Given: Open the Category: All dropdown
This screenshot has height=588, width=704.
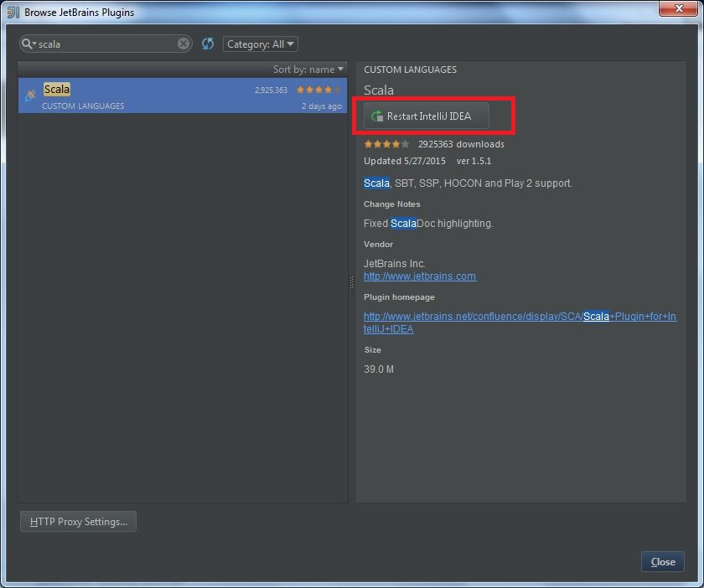Looking at the screenshot, I should pyautogui.click(x=260, y=44).
